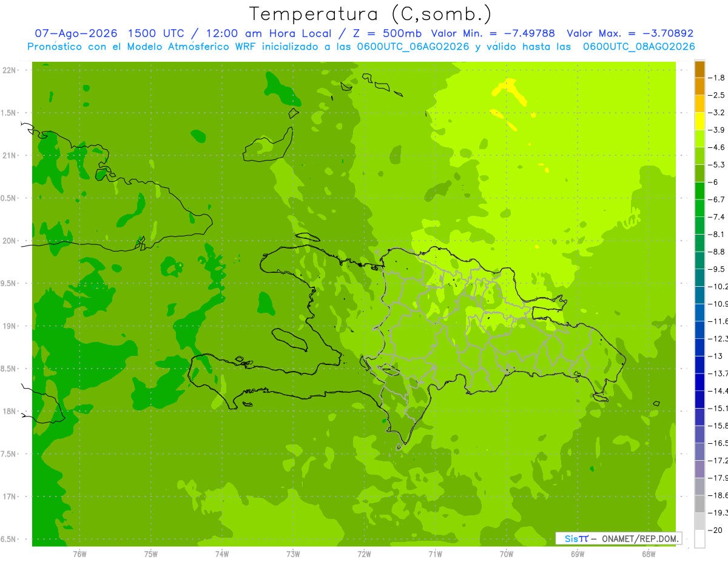
Task: Click the '-8.8' legend value
Action: (717, 252)
